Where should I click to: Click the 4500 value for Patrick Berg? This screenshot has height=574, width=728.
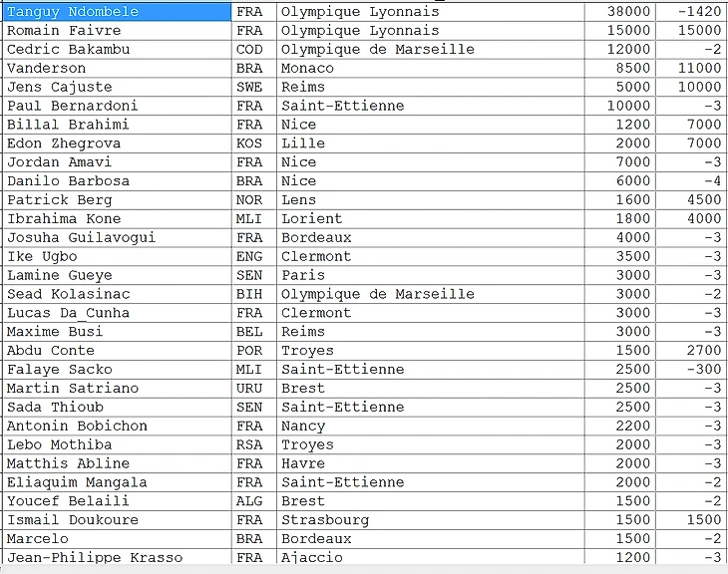coord(690,200)
